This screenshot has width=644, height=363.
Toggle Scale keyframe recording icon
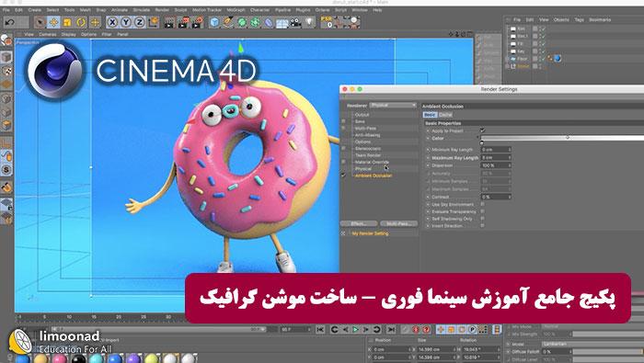tap(452, 329)
